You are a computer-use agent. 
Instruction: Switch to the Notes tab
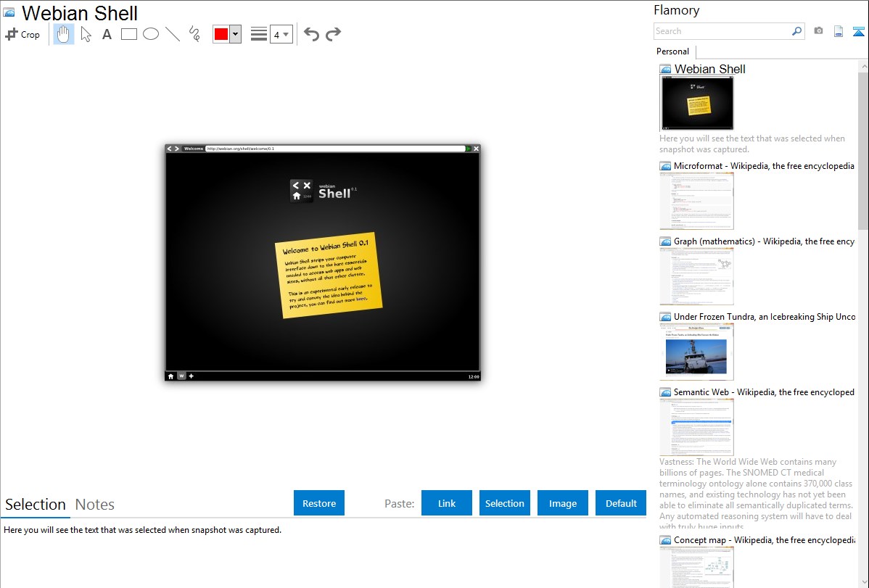click(95, 505)
